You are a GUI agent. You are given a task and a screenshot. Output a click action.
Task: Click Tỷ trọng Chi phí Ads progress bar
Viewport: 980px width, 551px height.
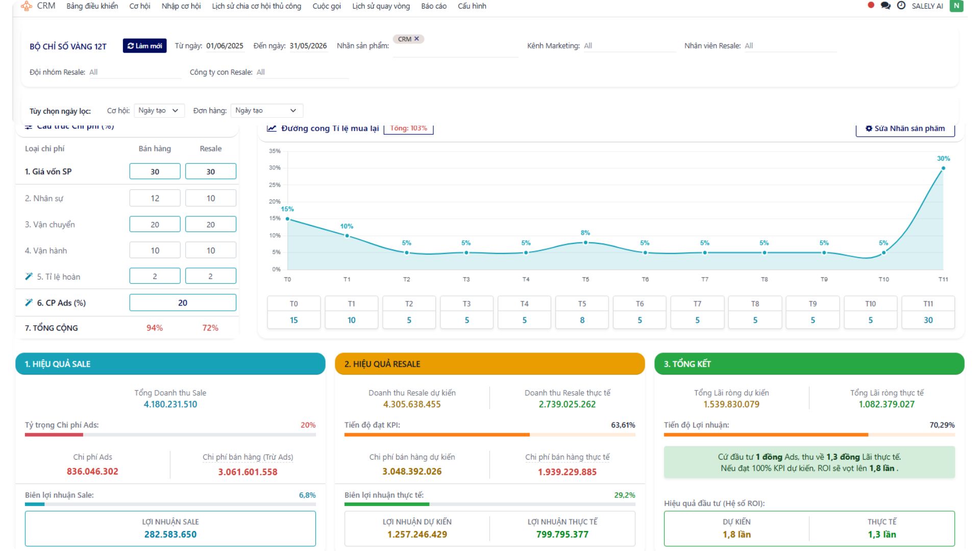[170, 435]
